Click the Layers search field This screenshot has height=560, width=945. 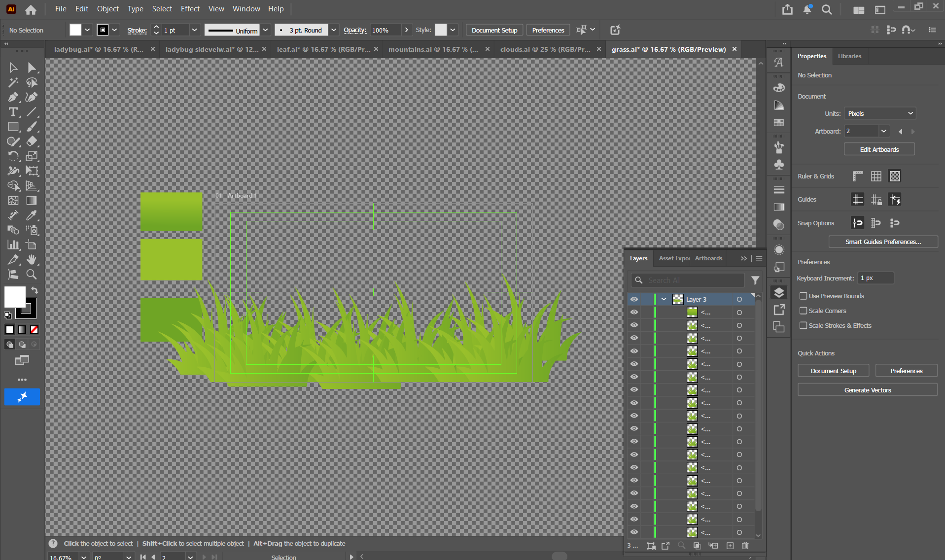point(688,280)
